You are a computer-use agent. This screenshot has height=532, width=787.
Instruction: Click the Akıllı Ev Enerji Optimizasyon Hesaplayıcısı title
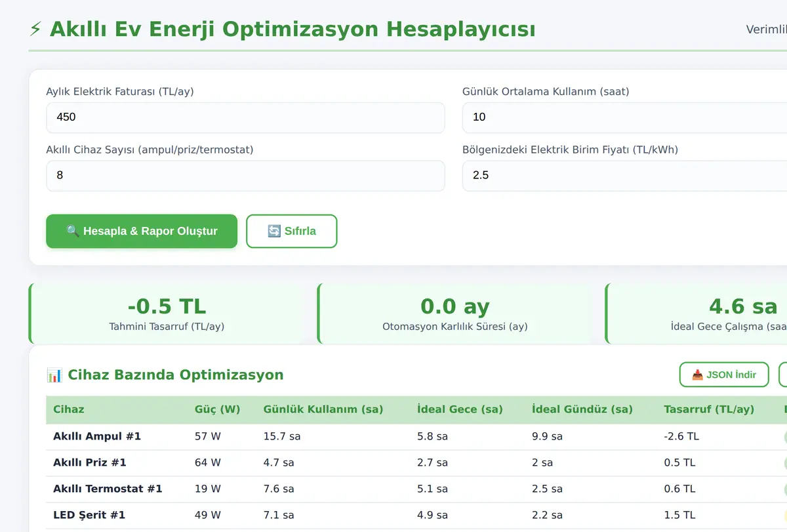[x=293, y=30]
